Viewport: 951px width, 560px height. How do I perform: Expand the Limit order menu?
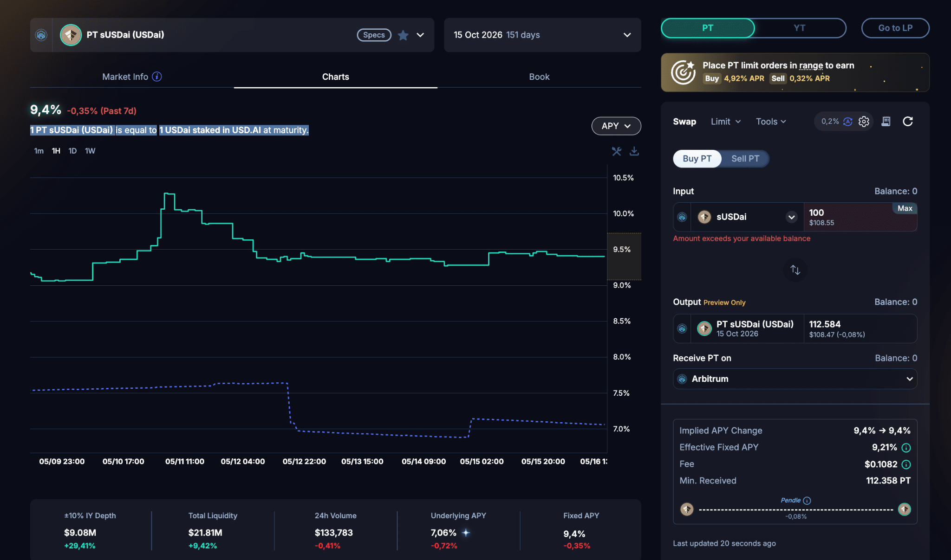tap(726, 122)
